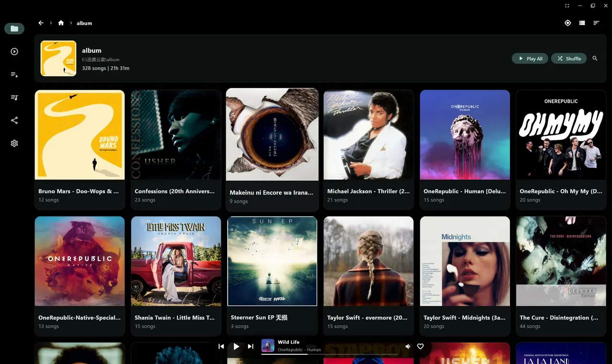Viewport: 612px width, 364px height.
Task: Open the folder library view in sidebar
Action: tap(14, 29)
